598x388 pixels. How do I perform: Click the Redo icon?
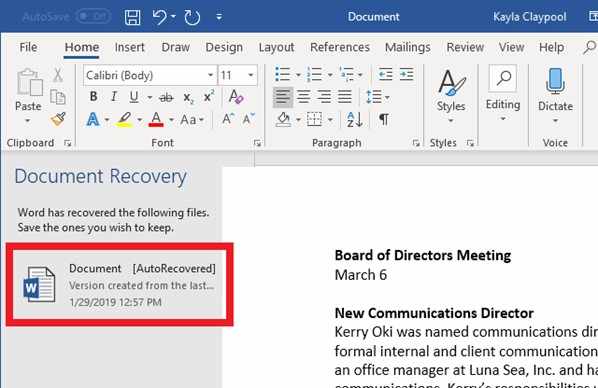click(192, 18)
